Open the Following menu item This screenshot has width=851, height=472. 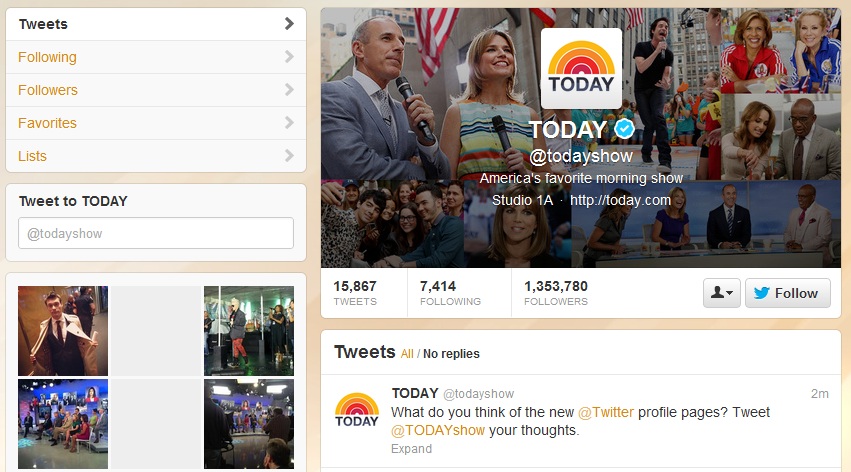click(156, 57)
